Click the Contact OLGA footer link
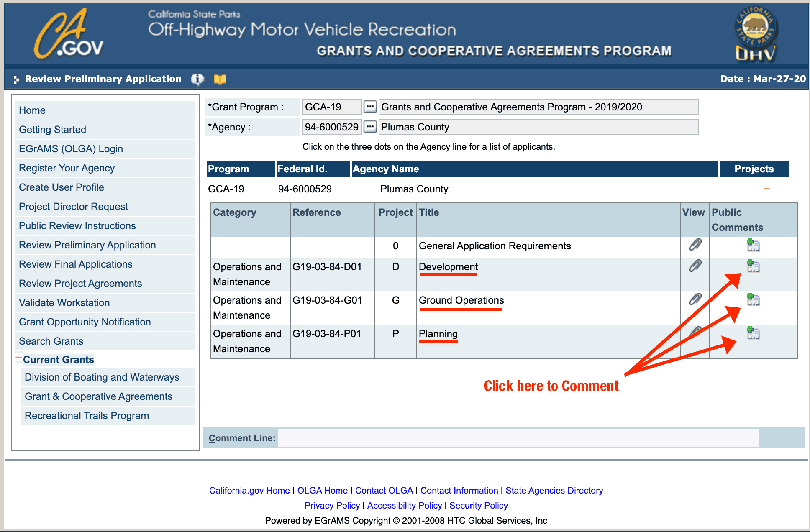This screenshot has width=810, height=532. point(384,490)
